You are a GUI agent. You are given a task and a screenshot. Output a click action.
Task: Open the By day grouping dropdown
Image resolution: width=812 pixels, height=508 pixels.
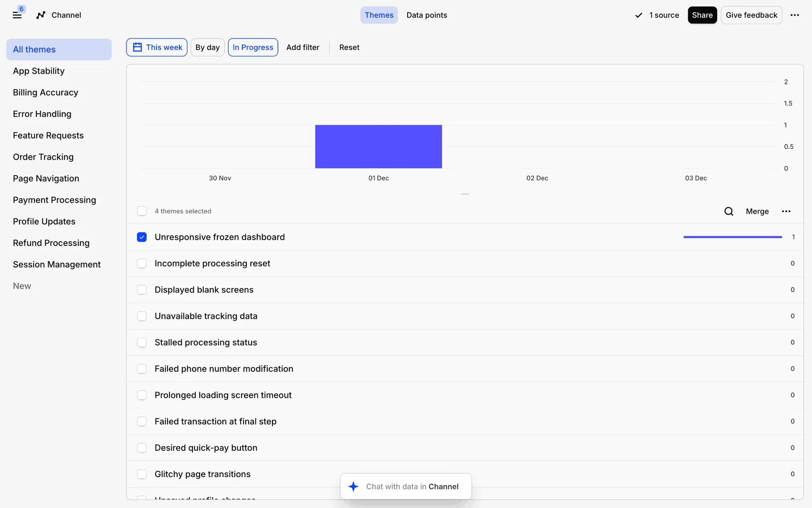click(x=207, y=47)
